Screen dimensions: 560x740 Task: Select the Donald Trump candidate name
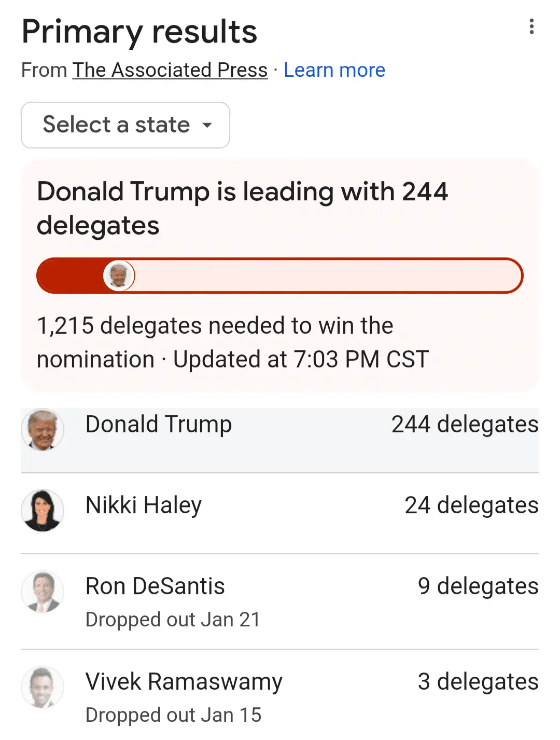pyautogui.click(x=159, y=424)
